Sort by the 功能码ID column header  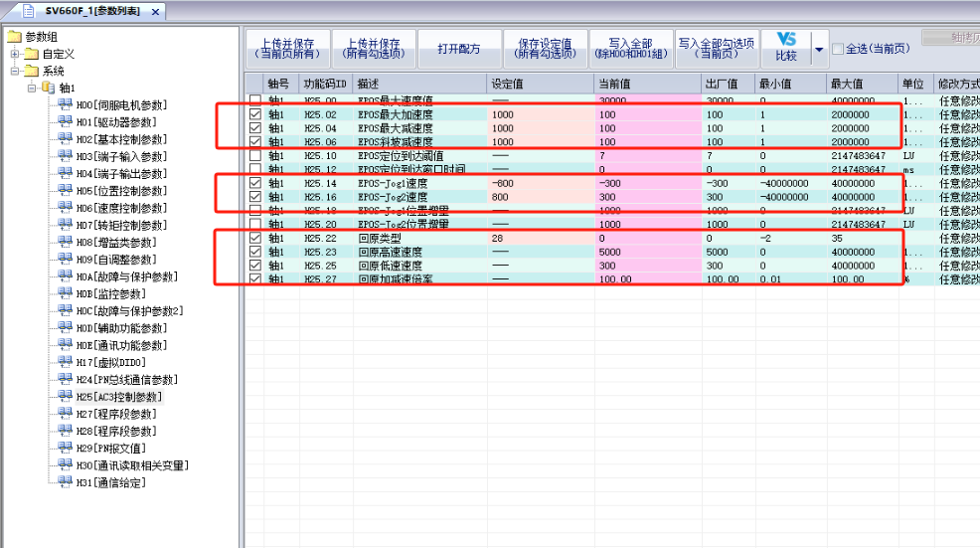tap(326, 84)
